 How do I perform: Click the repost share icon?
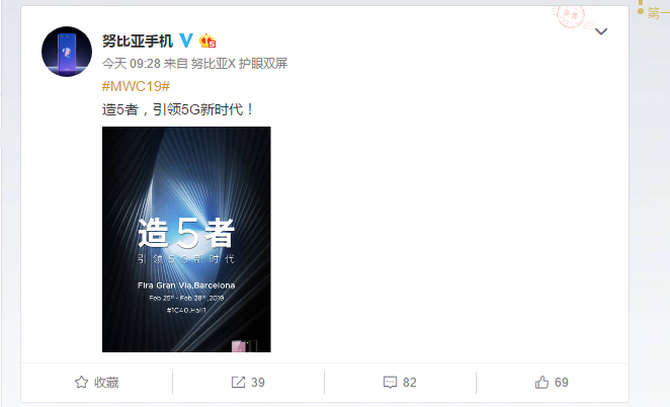pos(238,382)
